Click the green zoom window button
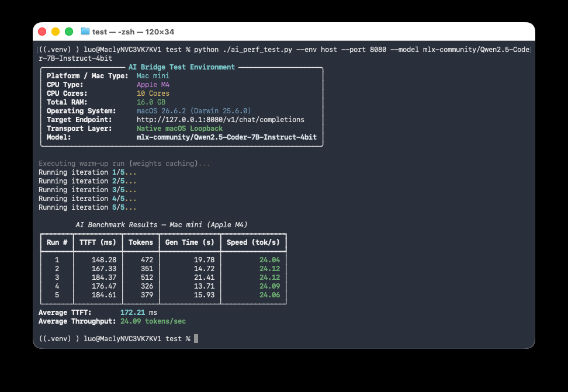Screen dimensions: 568x392 tap(69, 32)
